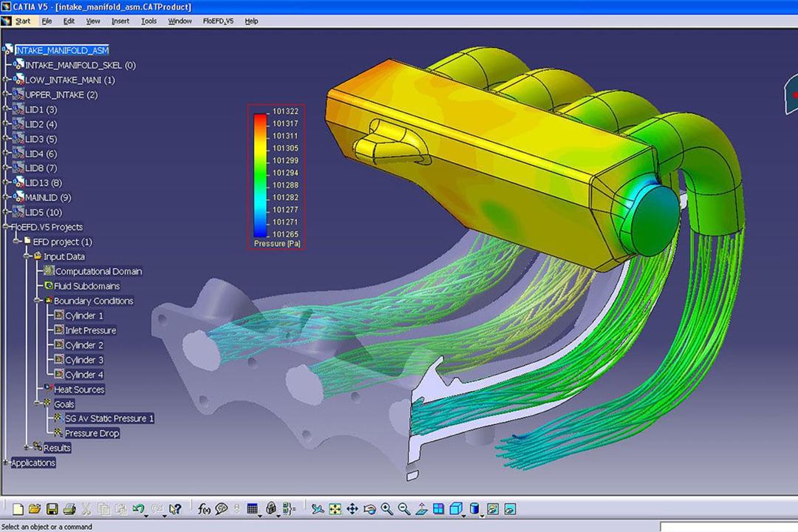
Task: Open the Formula f(x) editor
Action: (x=204, y=508)
